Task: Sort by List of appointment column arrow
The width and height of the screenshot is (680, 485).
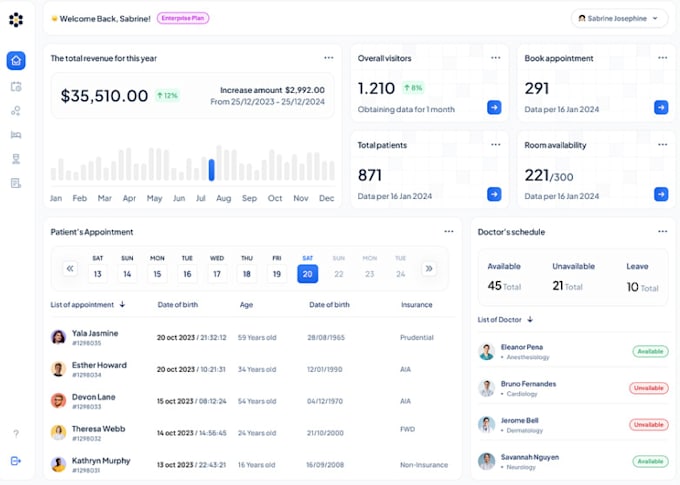Action: point(122,305)
